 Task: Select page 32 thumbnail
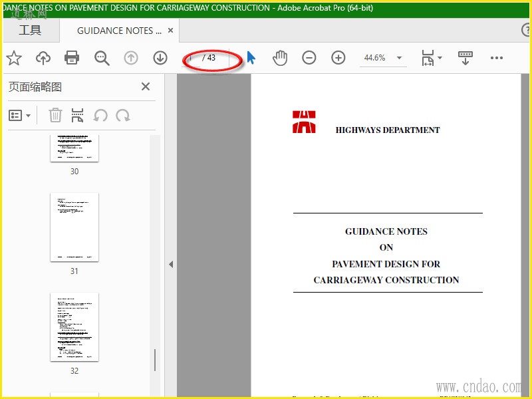pos(74,327)
